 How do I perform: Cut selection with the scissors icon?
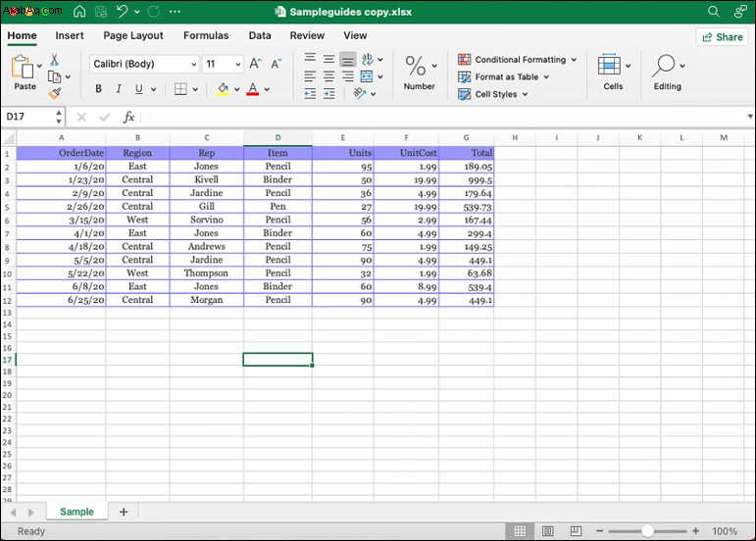click(x=55, y=60)
